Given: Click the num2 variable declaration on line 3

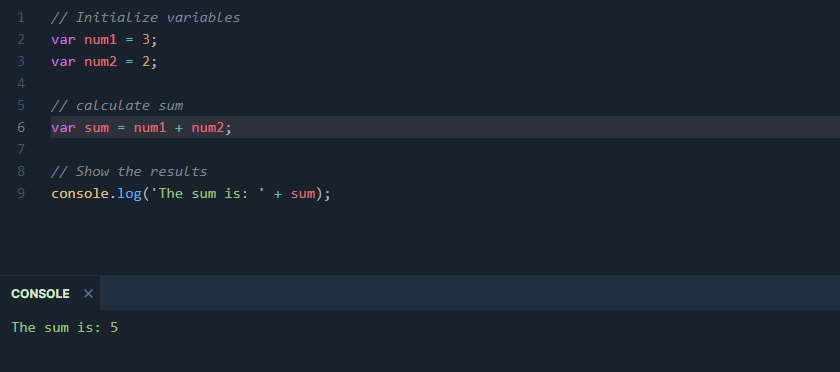Looking at the screenshot, I should click(100, 62).
